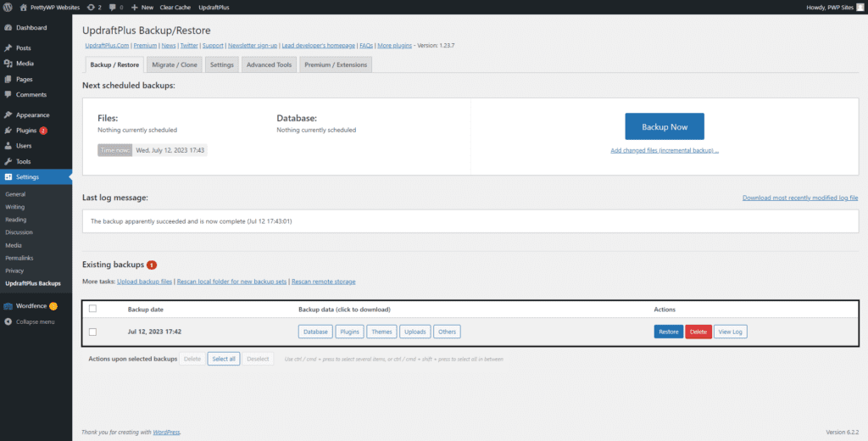Open Media from the sidebar icon

(x=8, y=64)
